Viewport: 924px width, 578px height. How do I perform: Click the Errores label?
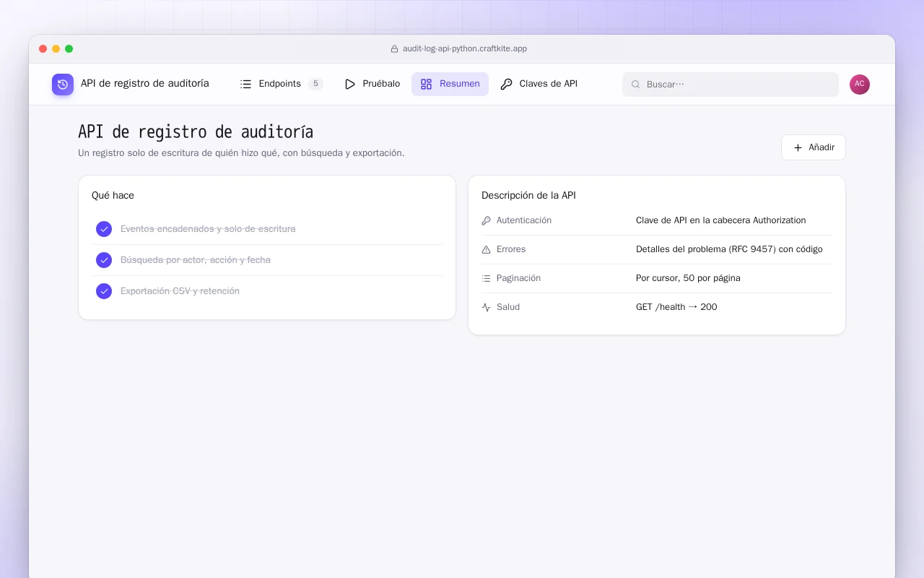511,249
